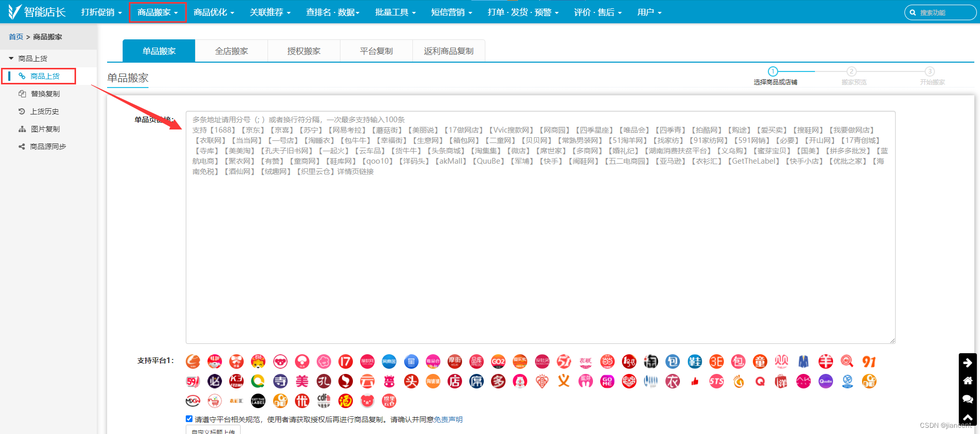
Task: Click the 首页 breadcrumb link
Action: (x=16, y=37)
